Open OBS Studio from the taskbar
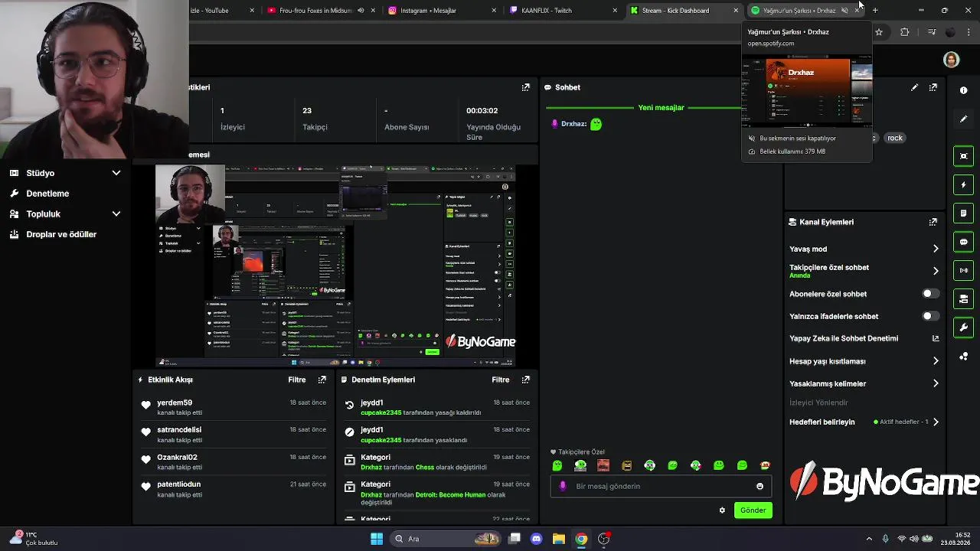This screenshot has width=980, height=551. pos(604,539)
